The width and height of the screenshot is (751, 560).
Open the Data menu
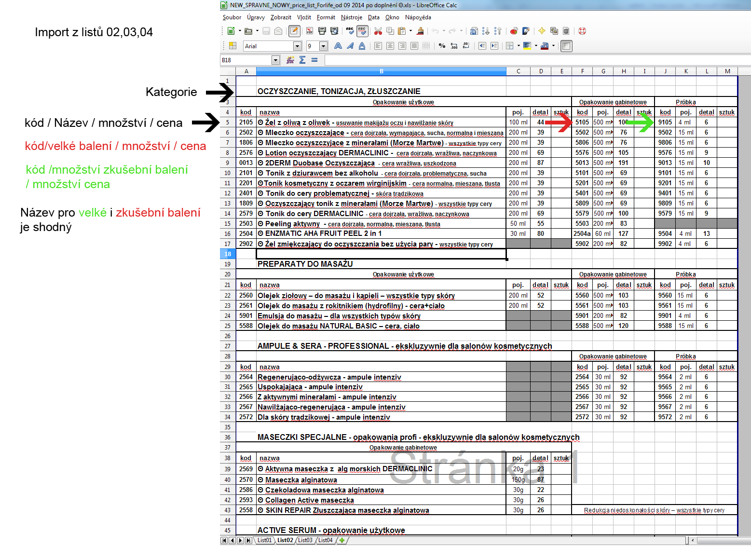(x=374, y=17)
